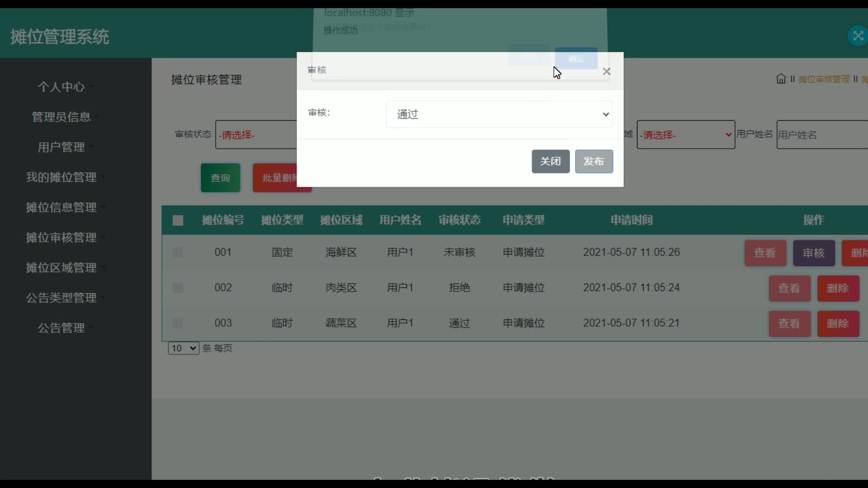Close the 审核 dialog with the X icon
868x488 pixels.
click(x=606, y=71)
